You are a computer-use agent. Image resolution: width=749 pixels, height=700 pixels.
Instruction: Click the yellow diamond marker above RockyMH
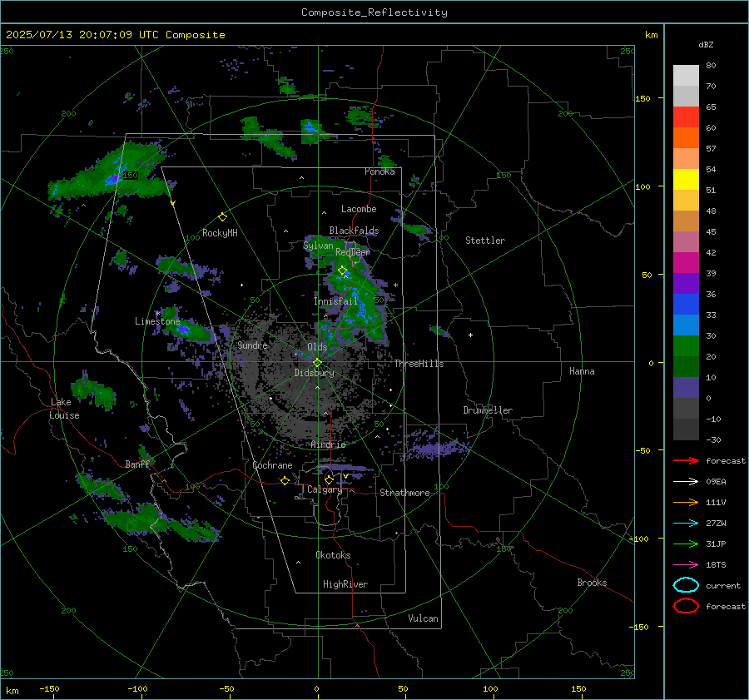222,217
